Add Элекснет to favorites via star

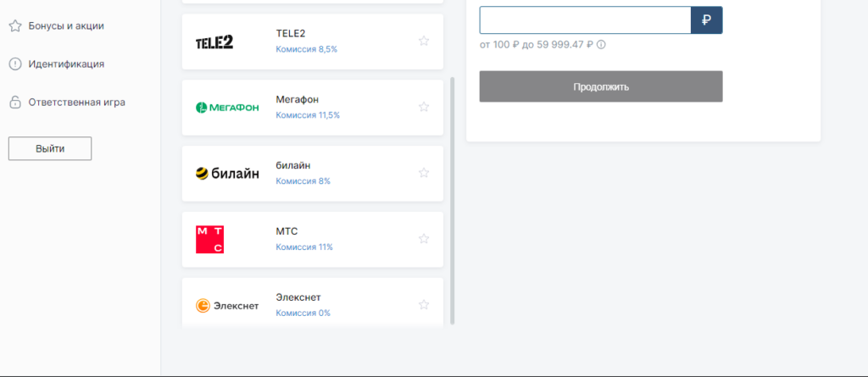[424, 304]
